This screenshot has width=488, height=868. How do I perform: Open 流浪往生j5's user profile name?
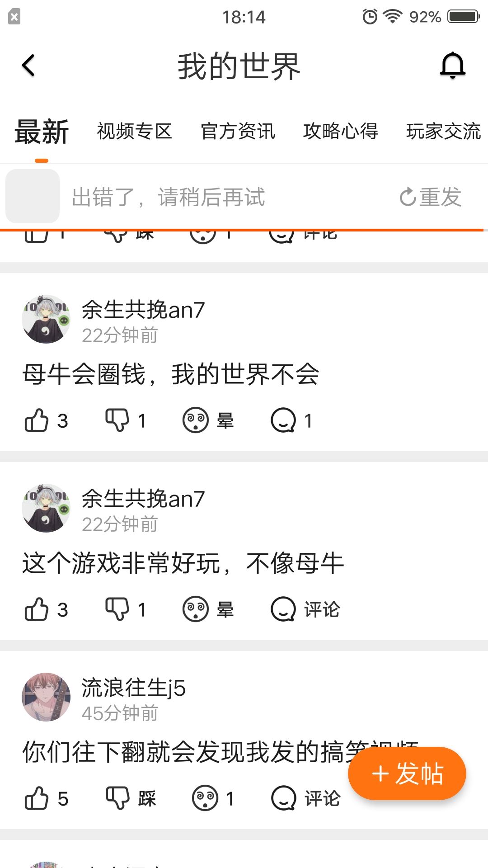[134, 688]
